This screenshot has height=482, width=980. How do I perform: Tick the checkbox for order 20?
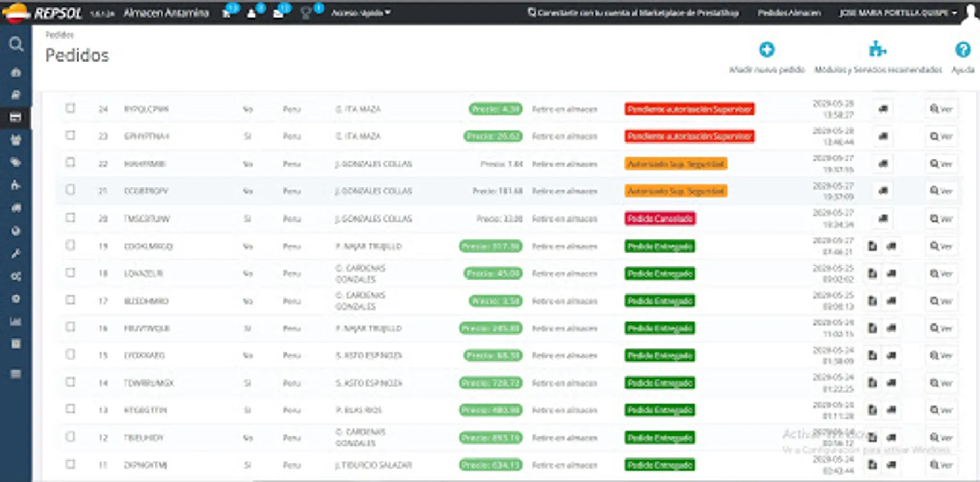pyautogui.click(x=70, y=218)
